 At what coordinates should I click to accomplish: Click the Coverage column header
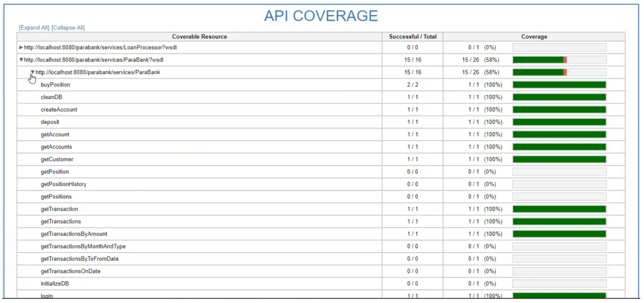click(x=534, y=37)
